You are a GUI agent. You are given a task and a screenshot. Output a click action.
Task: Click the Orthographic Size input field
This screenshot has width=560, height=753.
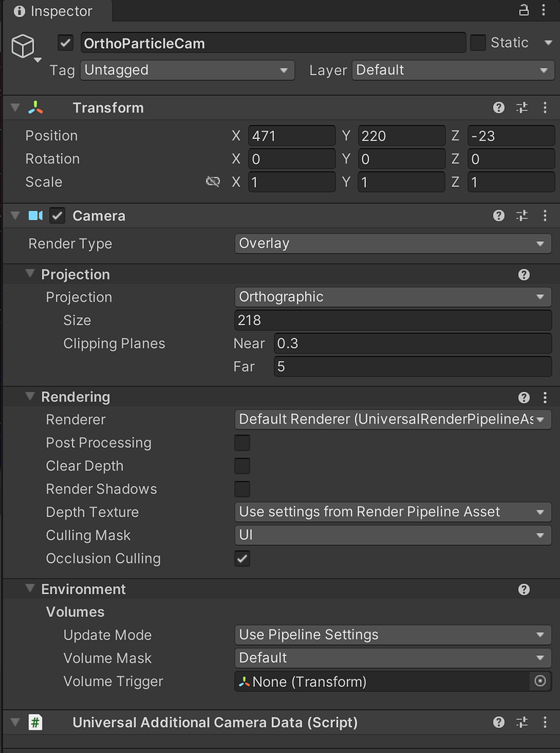392,320
